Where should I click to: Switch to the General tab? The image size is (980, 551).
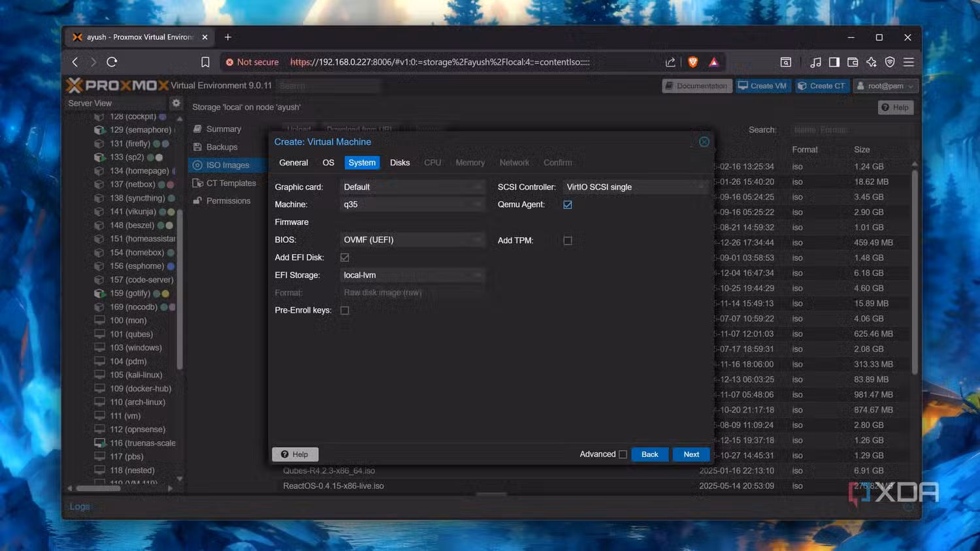[293, 163]
